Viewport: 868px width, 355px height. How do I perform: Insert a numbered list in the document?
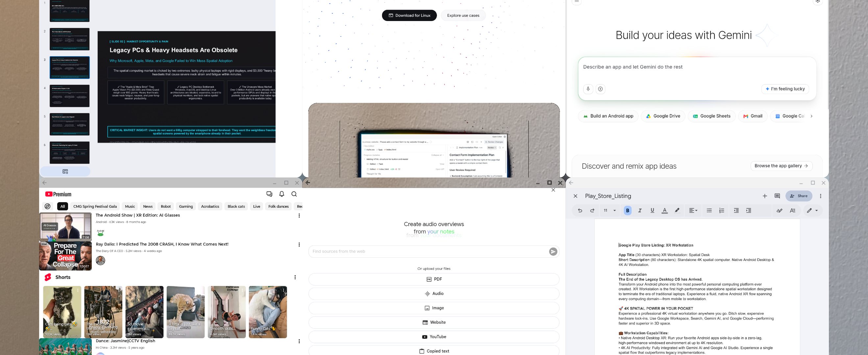(722, 210)
